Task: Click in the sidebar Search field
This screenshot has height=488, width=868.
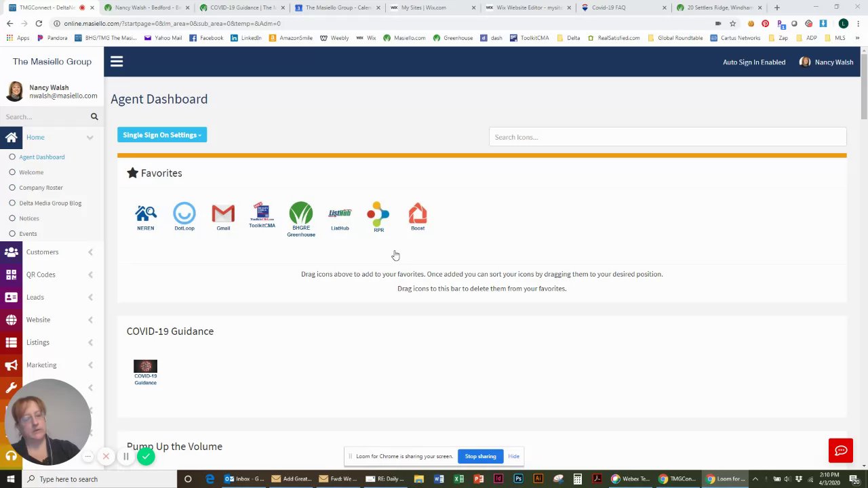Action: click(45, 117)
